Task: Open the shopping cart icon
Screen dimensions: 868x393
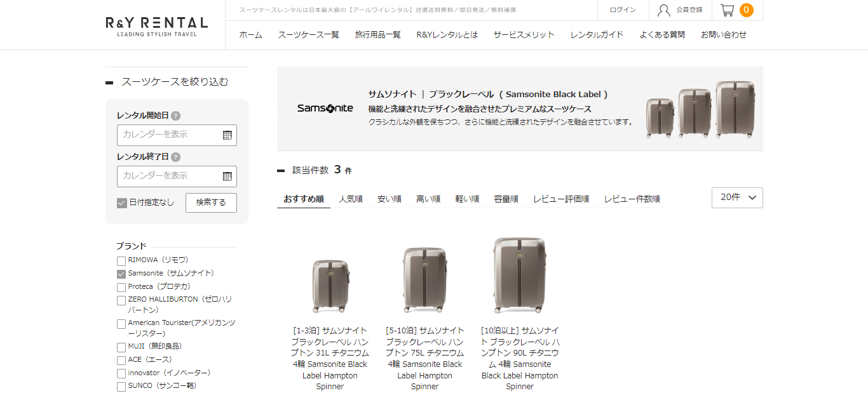Action: pyautogui.click(x=727, y=10)
